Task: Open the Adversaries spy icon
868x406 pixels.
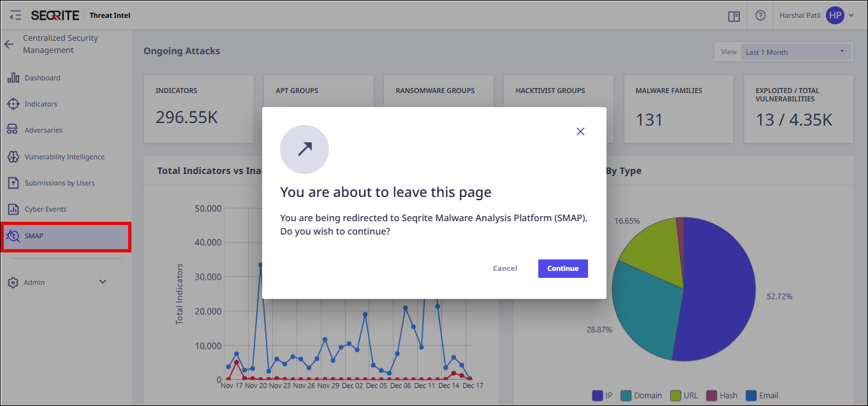Action: [13, 130]
